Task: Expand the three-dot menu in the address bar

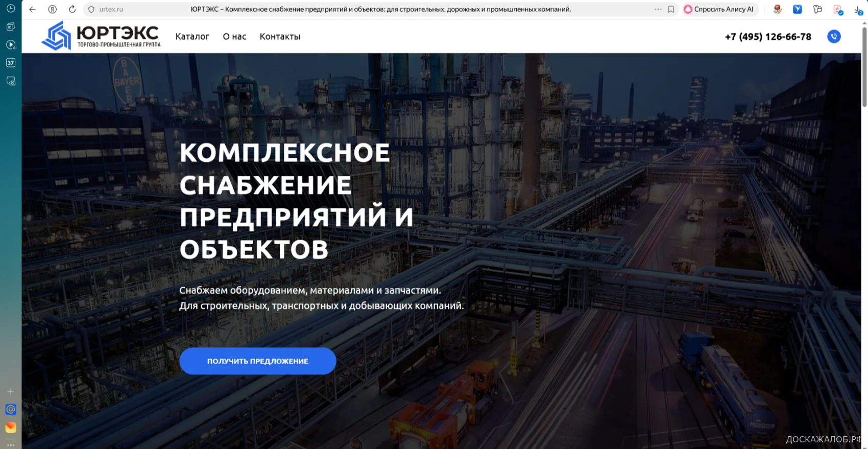Action: point(658,9)
